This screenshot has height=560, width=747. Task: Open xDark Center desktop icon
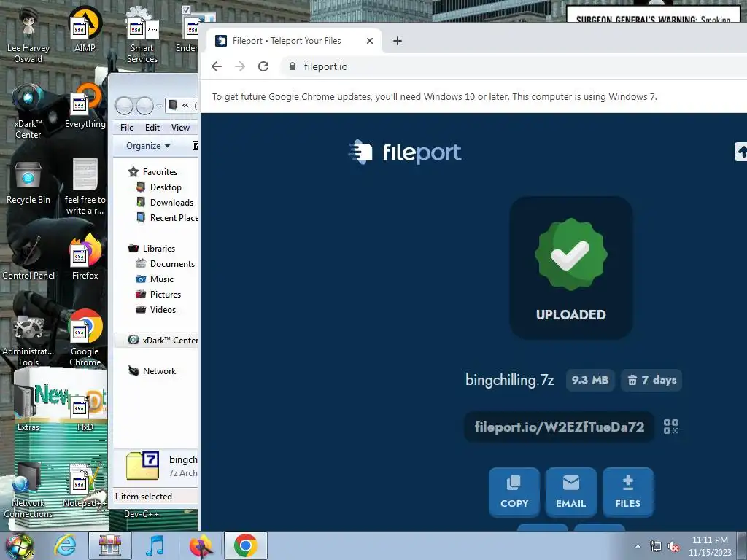coord(28,112)
